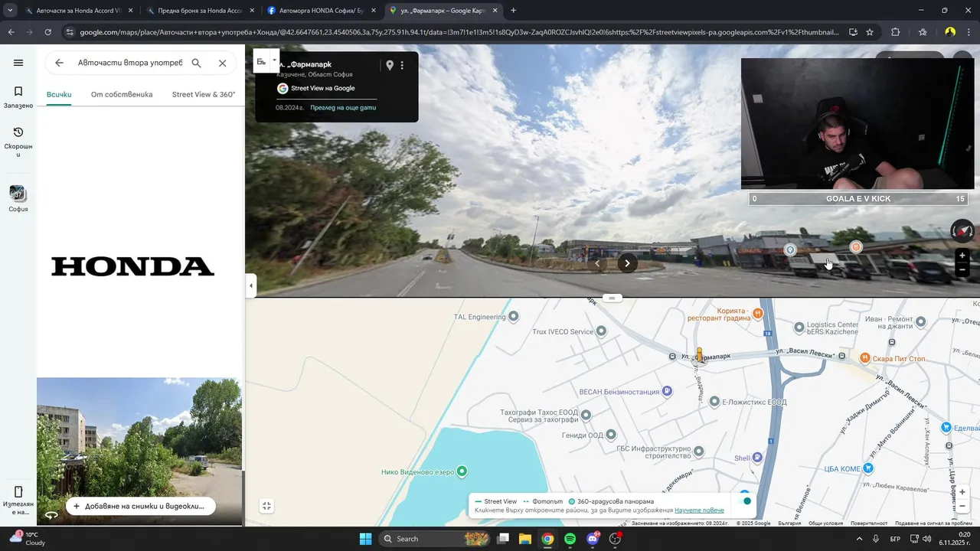Viewport: 980px width, 551px height.
Task: Select the Всички photos tab
Action: coord(59,94)
